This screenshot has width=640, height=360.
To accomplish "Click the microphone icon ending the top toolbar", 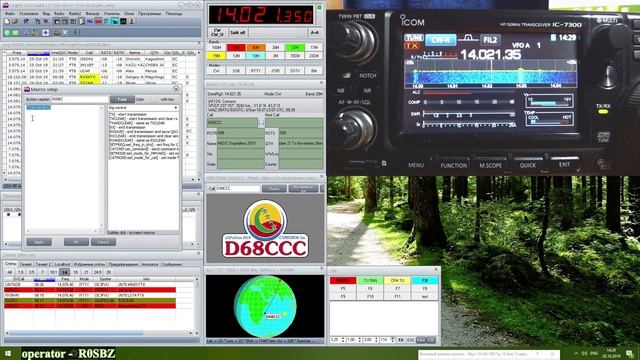I will point(132,21).
